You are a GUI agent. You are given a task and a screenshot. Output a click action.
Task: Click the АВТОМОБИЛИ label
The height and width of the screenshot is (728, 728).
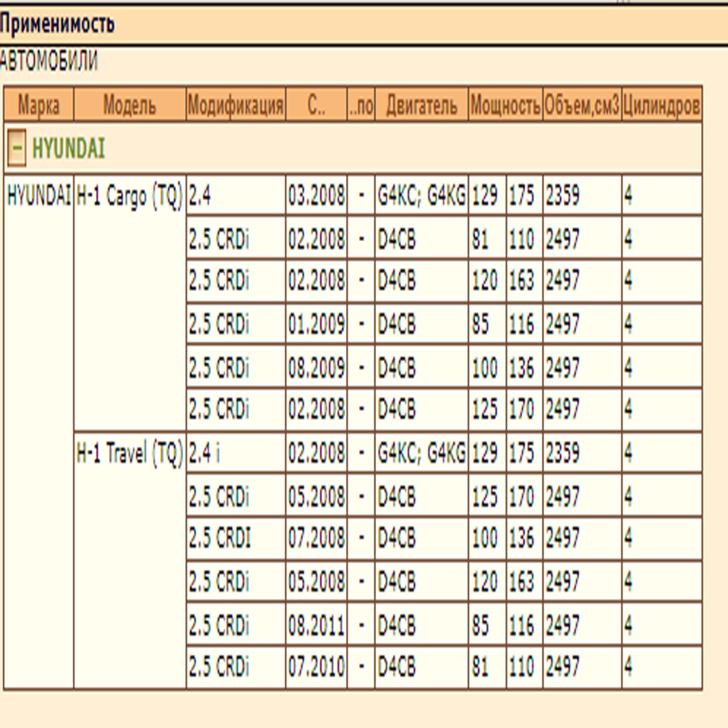[x=49, y=61]
